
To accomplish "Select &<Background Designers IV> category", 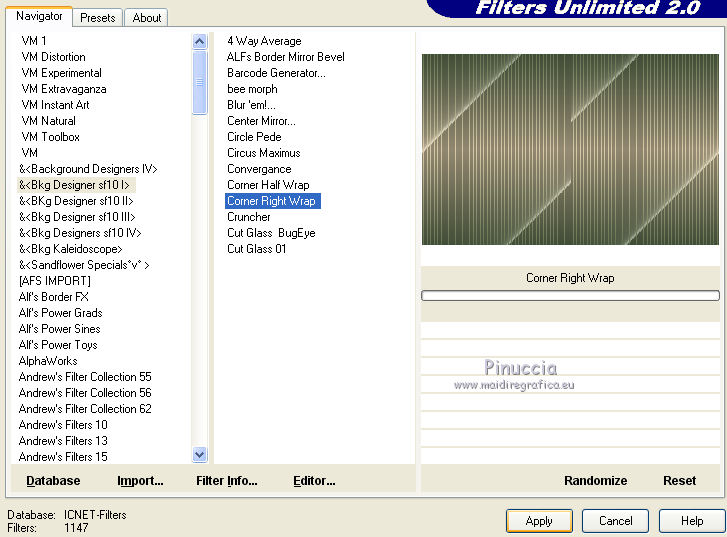I will point(88,169).
